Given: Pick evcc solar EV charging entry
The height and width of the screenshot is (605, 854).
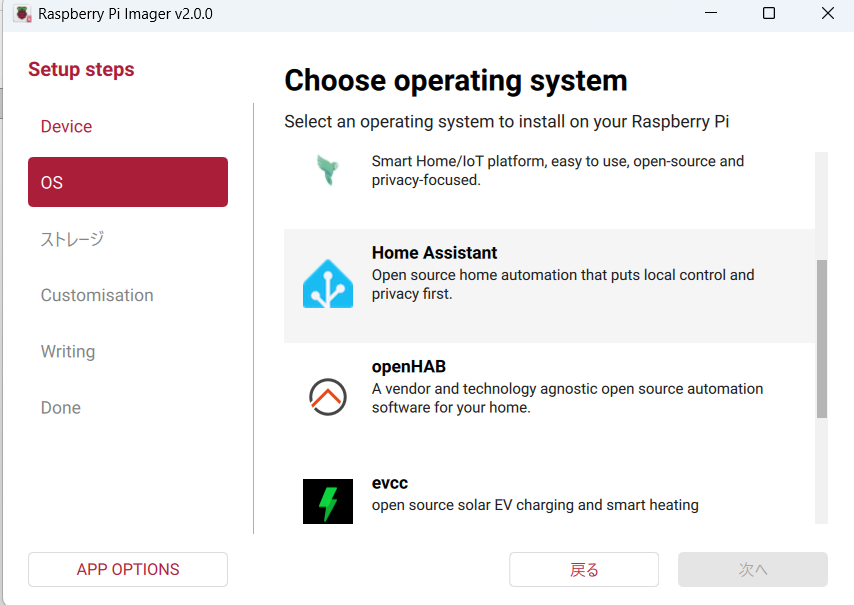Looking at the screenshot, I should point(549,495).
